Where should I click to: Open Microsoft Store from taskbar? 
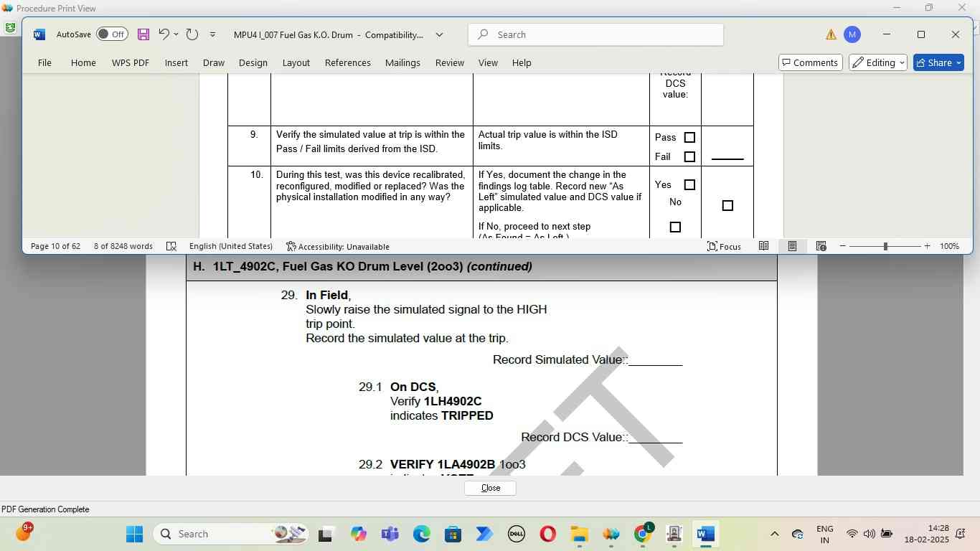(453, 534)
